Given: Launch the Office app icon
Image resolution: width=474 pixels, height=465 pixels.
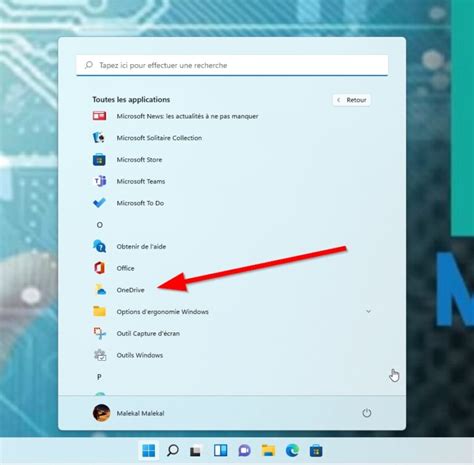Looking at the screenshot, I should [99, 268].
